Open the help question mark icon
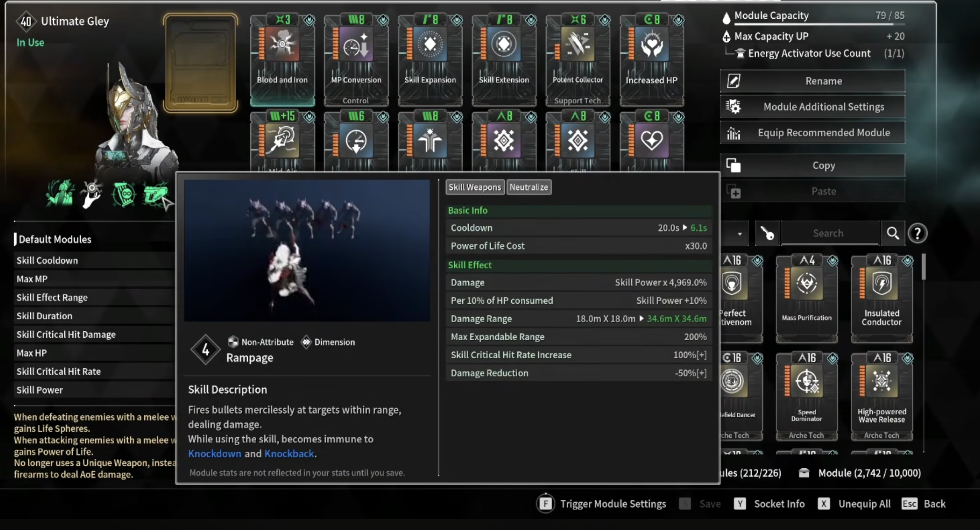Image resolution: width=980 pixels, height=530 pixels. pyautogui.click(x=917, y=233)
